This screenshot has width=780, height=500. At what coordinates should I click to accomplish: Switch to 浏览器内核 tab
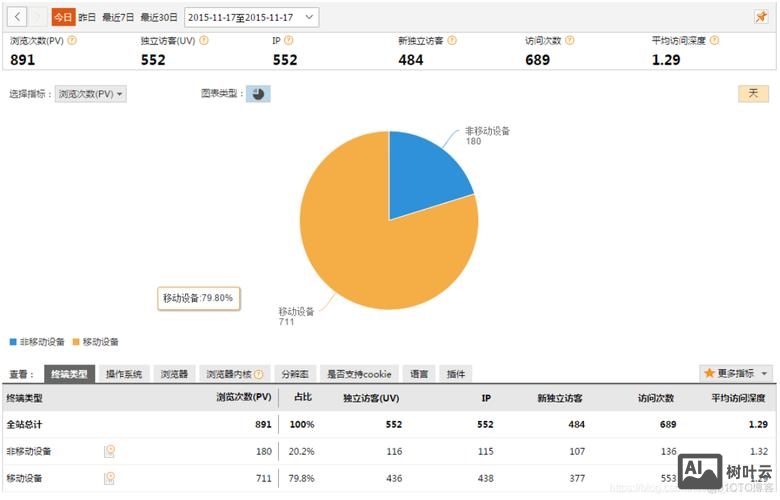[234, 374]
